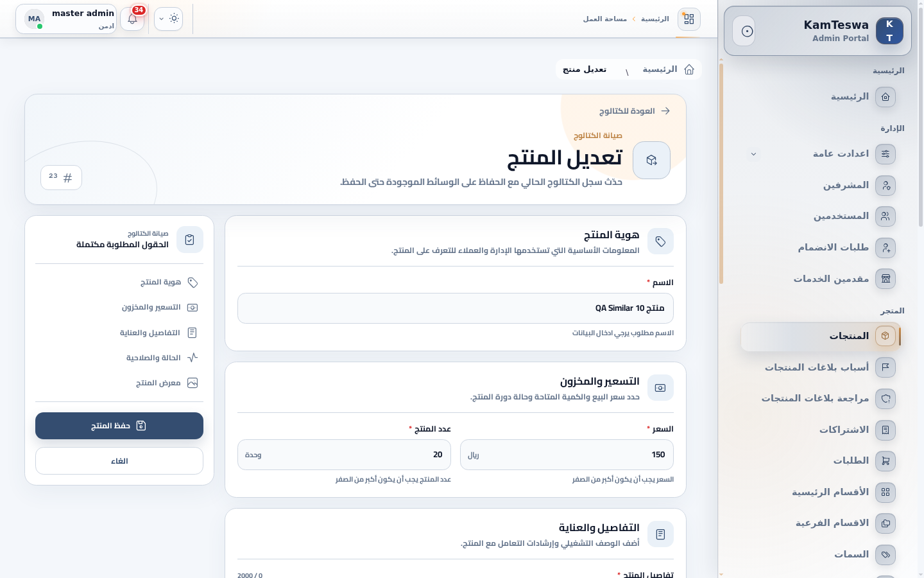This screenshot has width=924, height=578.
Task: Jump to التسعير والمخزون section link
Action: (x=160, y=308)
